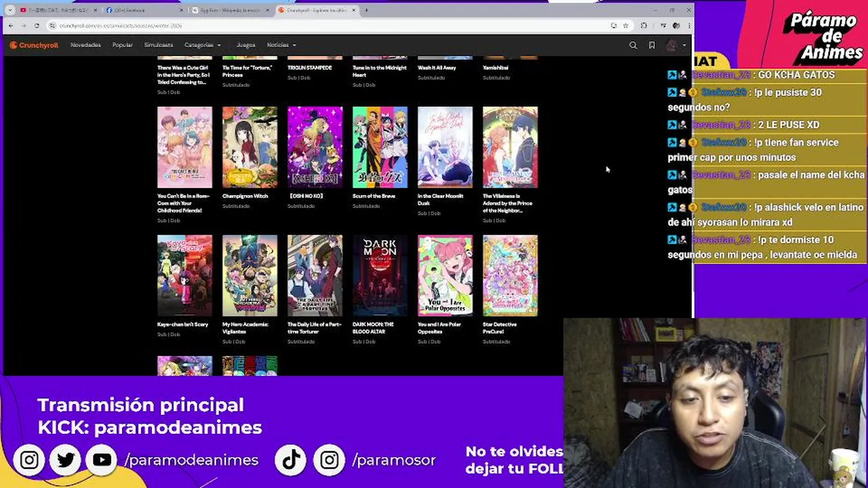Expand the Categorías dropdown
The height and width of the screenshot is (488, 868).
point(202,45)
